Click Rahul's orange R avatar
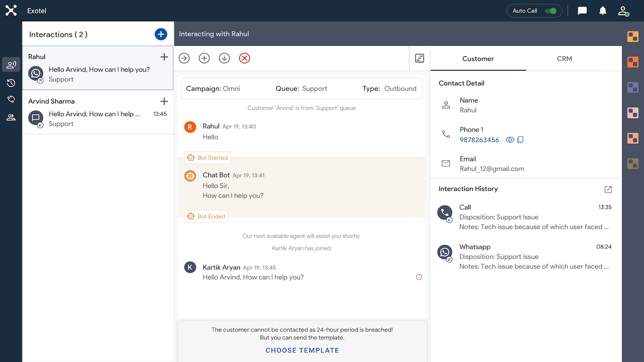The image size is (644, 362). (x=190, y=127)
